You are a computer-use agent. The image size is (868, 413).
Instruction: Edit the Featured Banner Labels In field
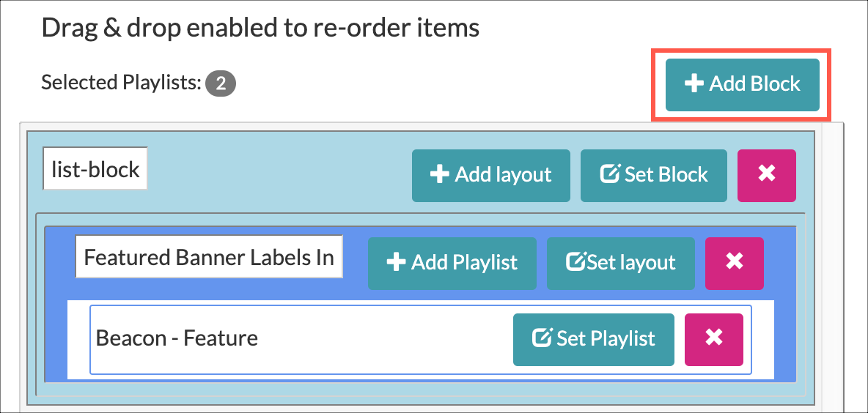(209, 256)
